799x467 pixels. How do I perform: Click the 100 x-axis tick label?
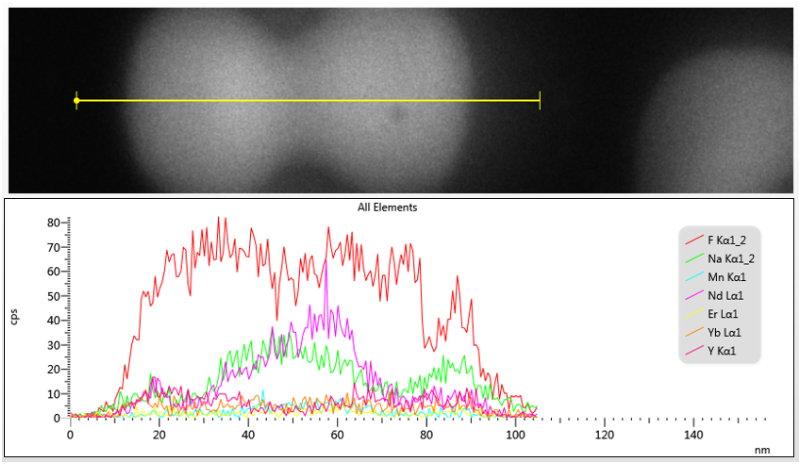pyautogui.click(x=515, y=436)
